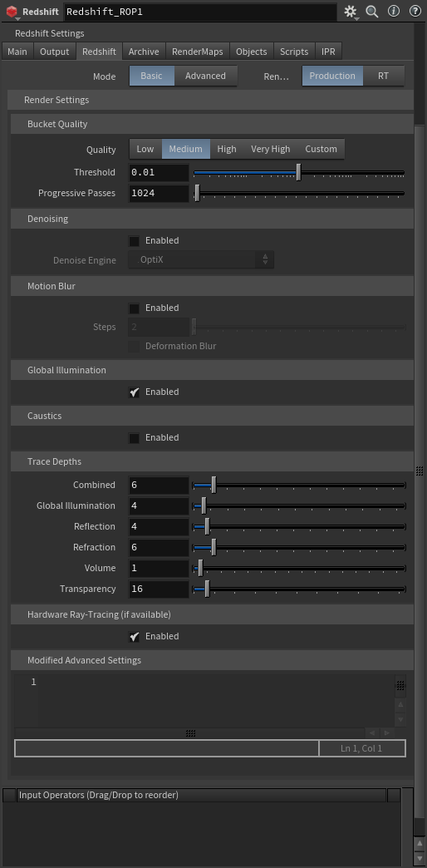Click the text editor horizontal grip icon
427x868 pixels.
click(191, 733)
